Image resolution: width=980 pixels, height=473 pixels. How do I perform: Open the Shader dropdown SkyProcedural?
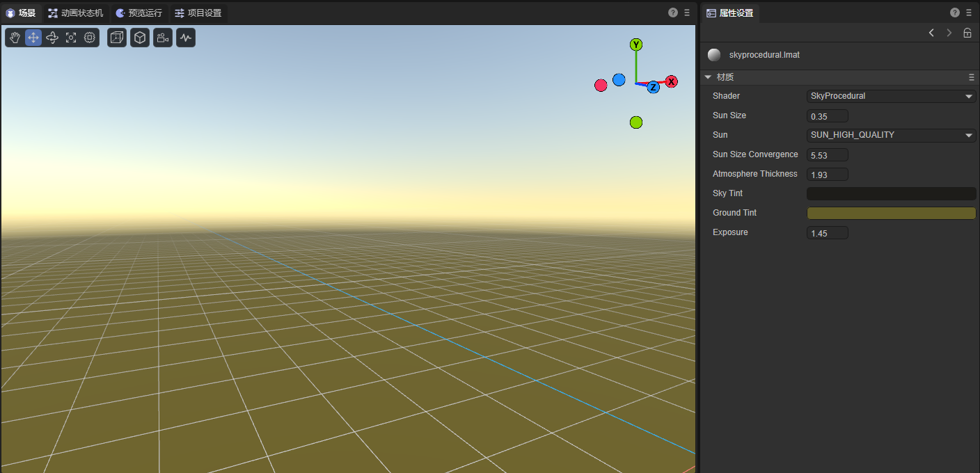click(891, 96)
